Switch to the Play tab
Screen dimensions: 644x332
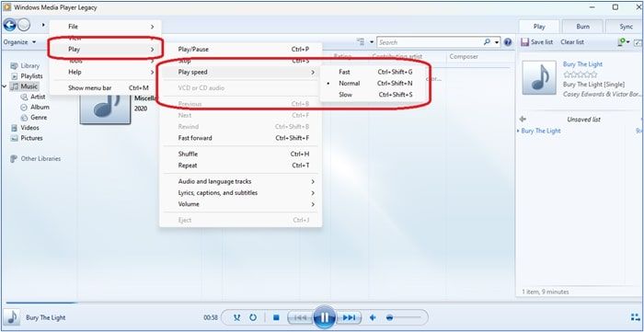click(x=539, y=27)
